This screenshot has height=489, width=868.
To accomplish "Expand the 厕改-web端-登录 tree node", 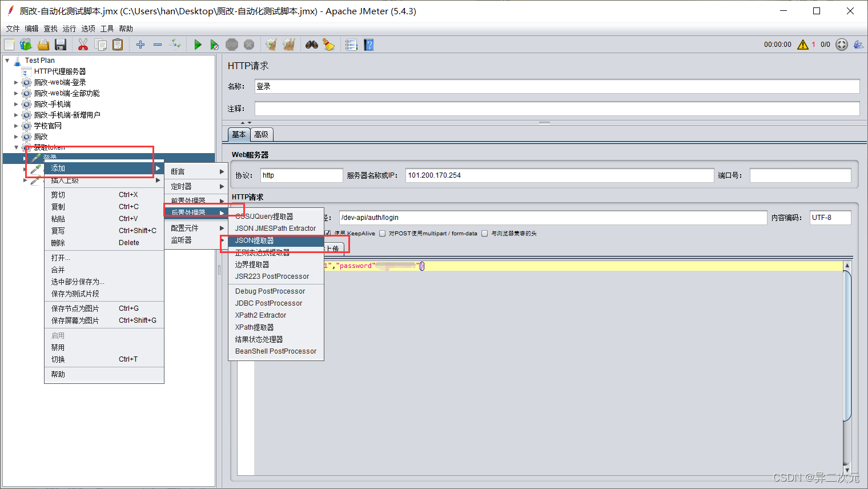I will pos(16,82).
